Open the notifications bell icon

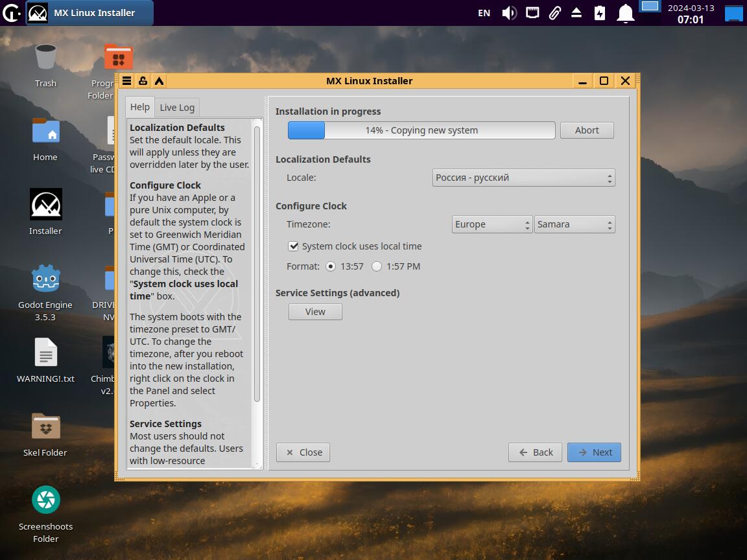pyautogui.click(x=626, y=13)
